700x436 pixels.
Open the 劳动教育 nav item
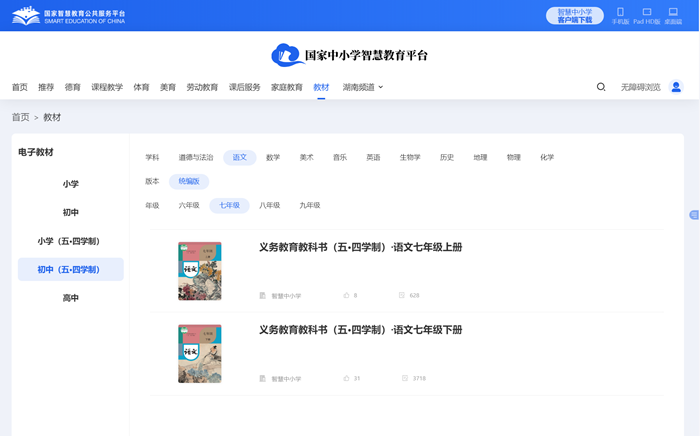click(202, 87)
